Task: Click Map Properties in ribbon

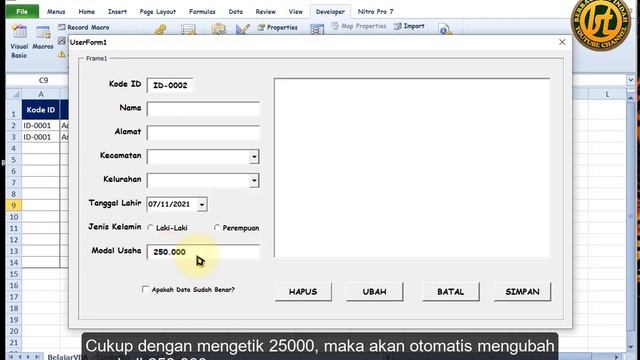Action: [359, 26]
